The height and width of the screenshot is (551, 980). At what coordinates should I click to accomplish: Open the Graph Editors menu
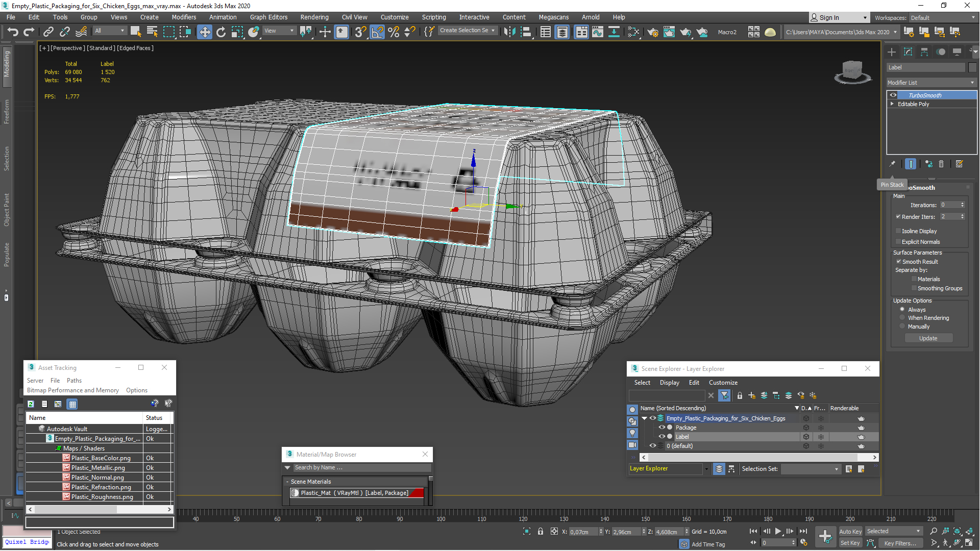coord(268,17)
